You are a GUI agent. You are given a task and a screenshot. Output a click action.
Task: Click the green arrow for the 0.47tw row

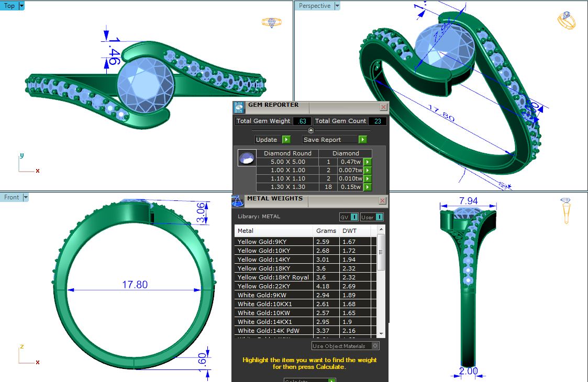point(368,162)
